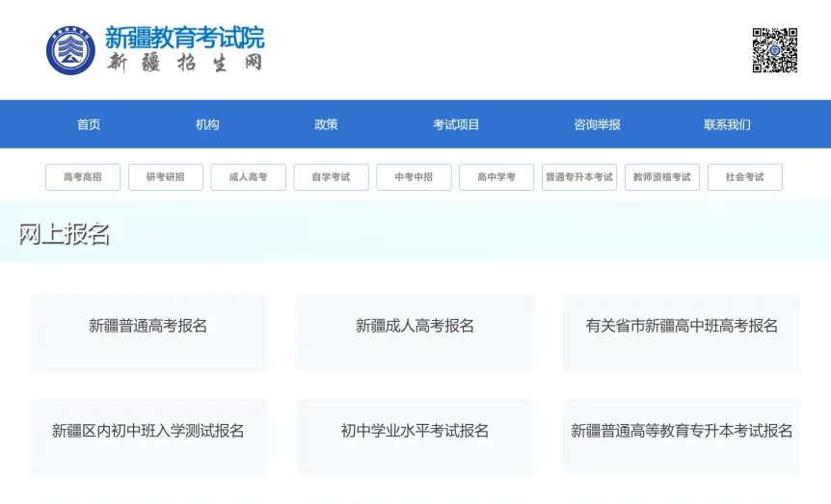Open 新疆普通高考报名 registration card
This screenshot has width=831, height=504.
click(x=147, y=332)
